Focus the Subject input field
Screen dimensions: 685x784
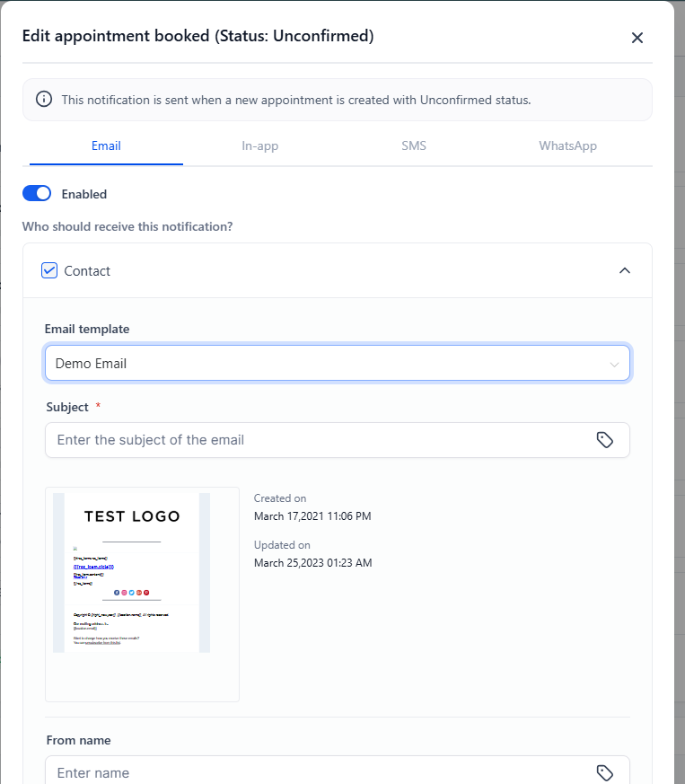[x=319, y=440]
